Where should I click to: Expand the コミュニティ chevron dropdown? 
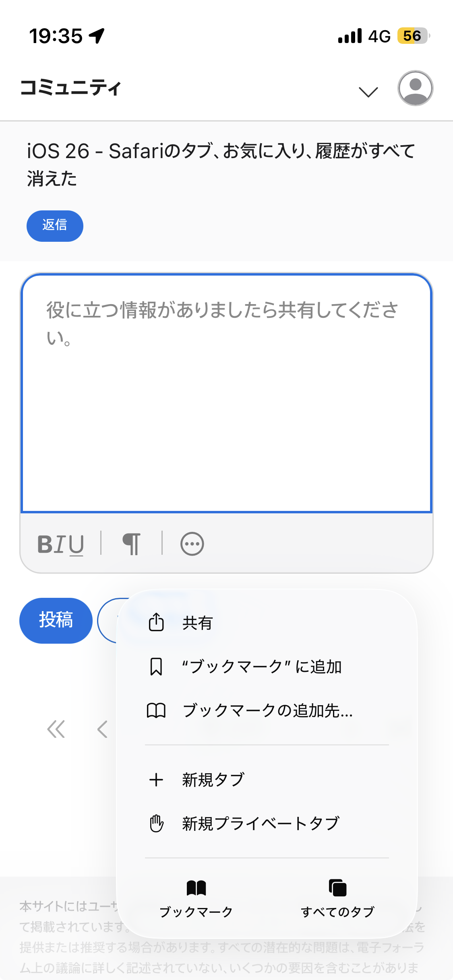click(368, 92)
